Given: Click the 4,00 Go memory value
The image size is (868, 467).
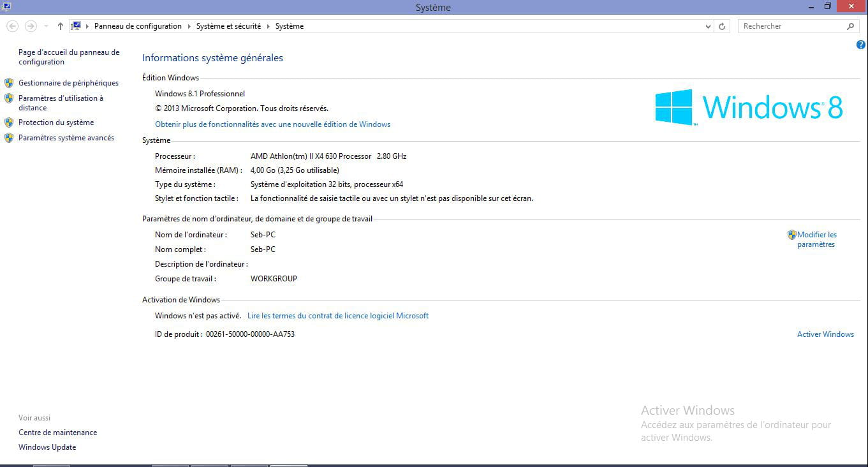Looking at the screenshot, I should (x=295, y=170).
